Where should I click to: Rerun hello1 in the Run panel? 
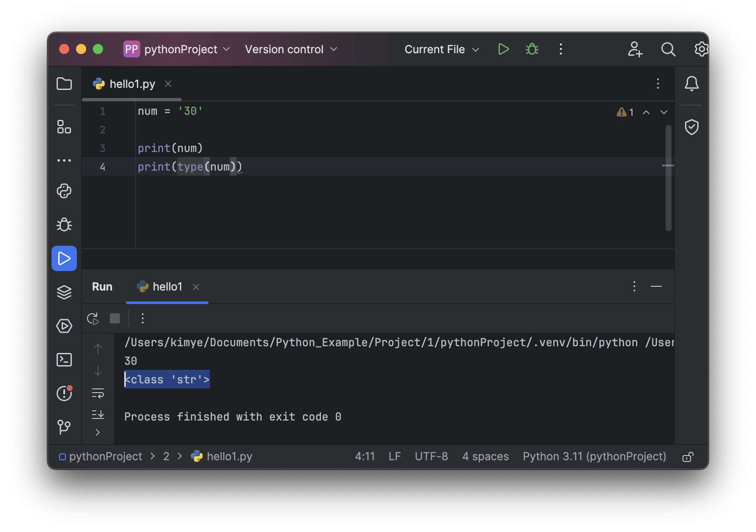[93, 318]
